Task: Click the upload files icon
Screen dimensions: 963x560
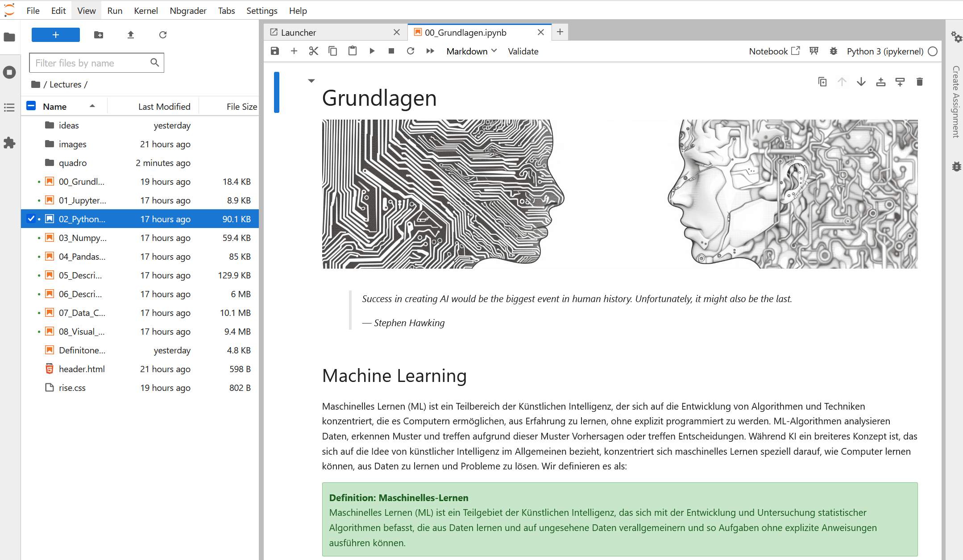Action: (x=131, y=35)
